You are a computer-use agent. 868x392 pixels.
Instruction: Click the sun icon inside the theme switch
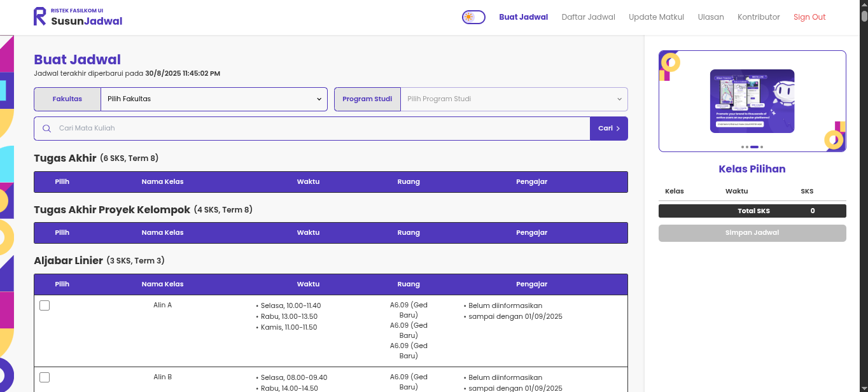click(x=470, y=17)
